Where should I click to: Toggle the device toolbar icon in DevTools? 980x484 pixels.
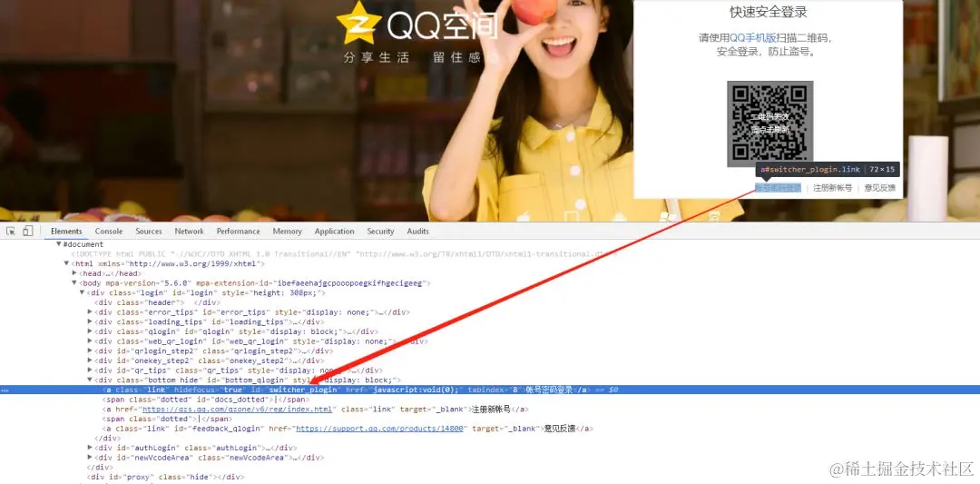point(27,231)
